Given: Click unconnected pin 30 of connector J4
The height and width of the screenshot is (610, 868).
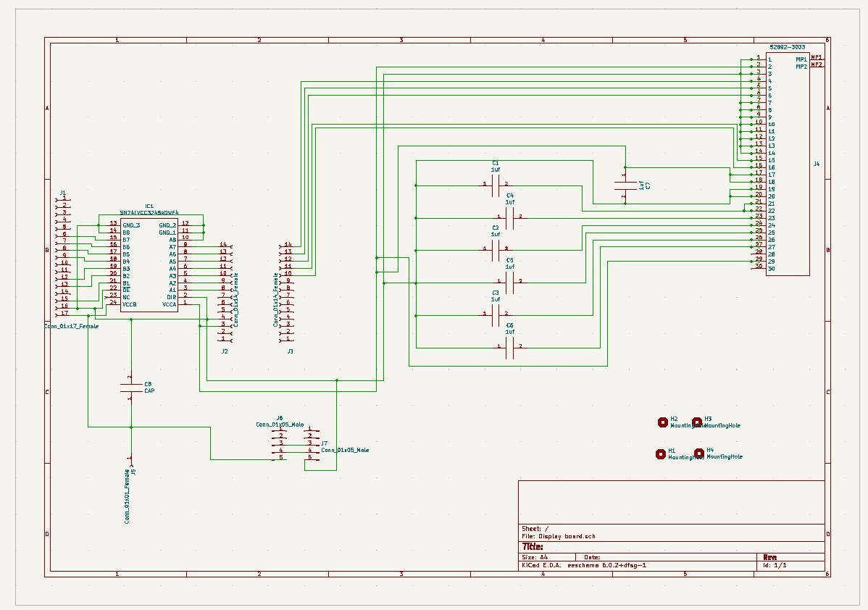Looking at the screenshot, I should [x=759, y=267].
